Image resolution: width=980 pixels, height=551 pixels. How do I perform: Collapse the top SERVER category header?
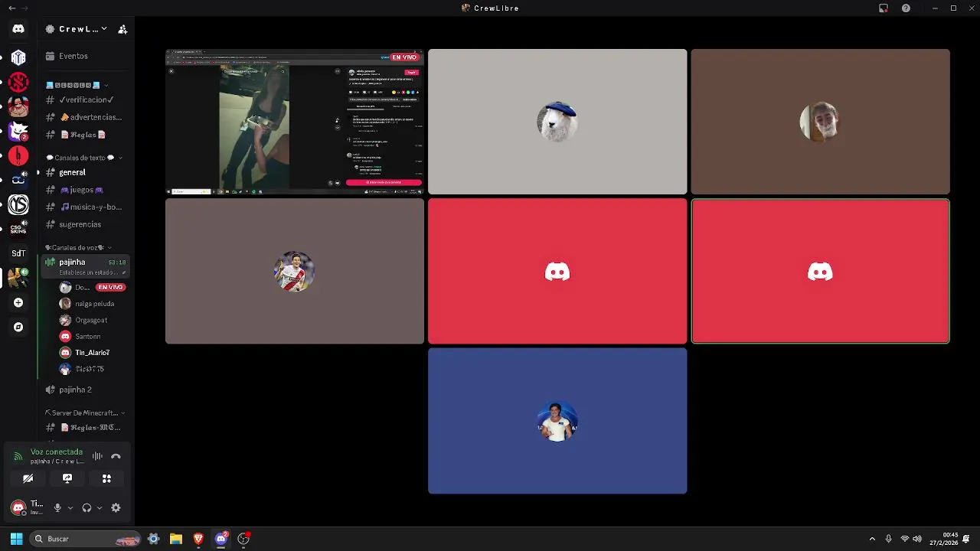(x=77, y=85)
